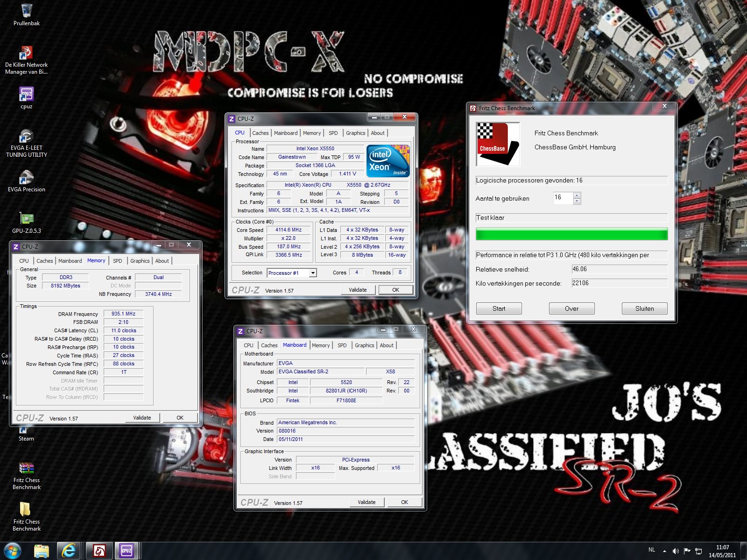Click Intel Xeon X5550 name field
Viewport: 747px width, 560px height.
coord(315,148)
